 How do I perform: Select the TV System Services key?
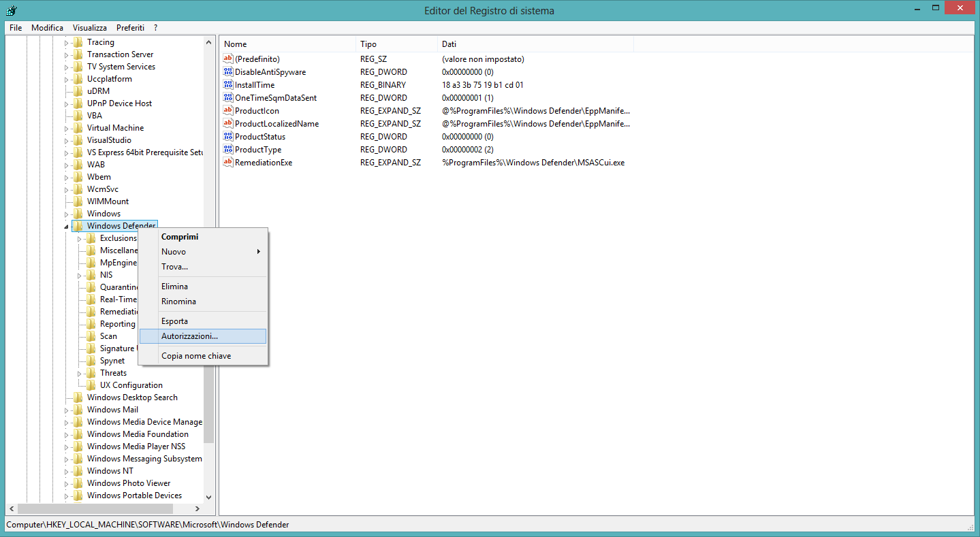point(121,67)
